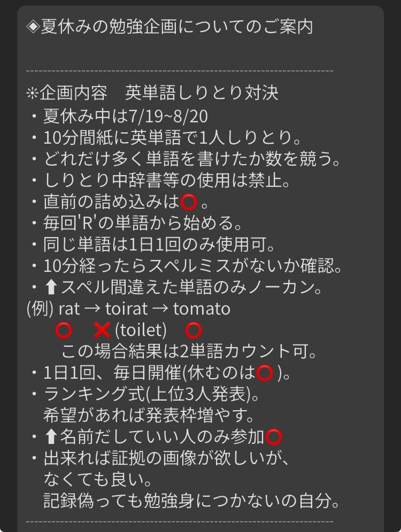
Task: Click the title 夏休みの勉強企画についてのご案内
Action: pos(176,27)
